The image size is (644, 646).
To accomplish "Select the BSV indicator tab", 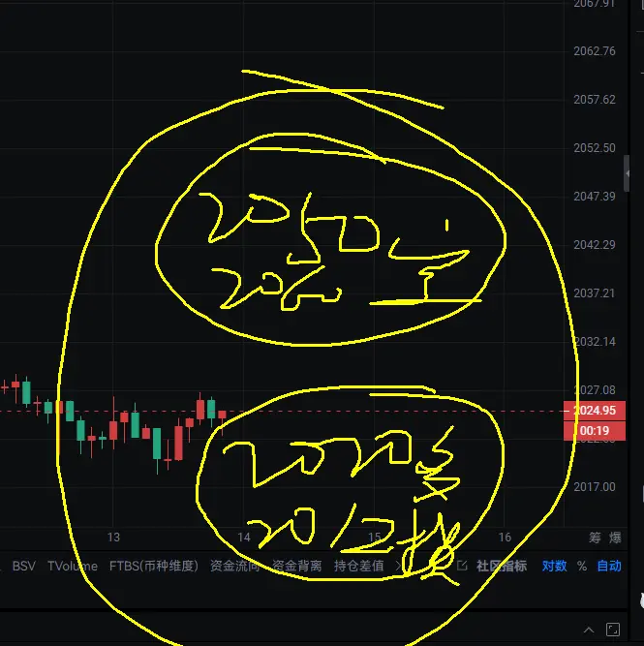I will coord(24,566).
